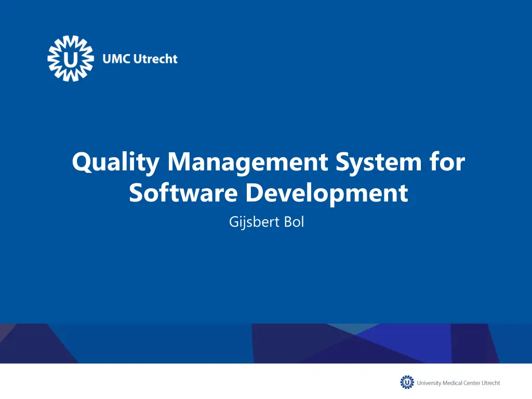The image size is (532, 399).
Task: Select the first name "Gijsbert" in the subtitle
Action: [254, 222]
